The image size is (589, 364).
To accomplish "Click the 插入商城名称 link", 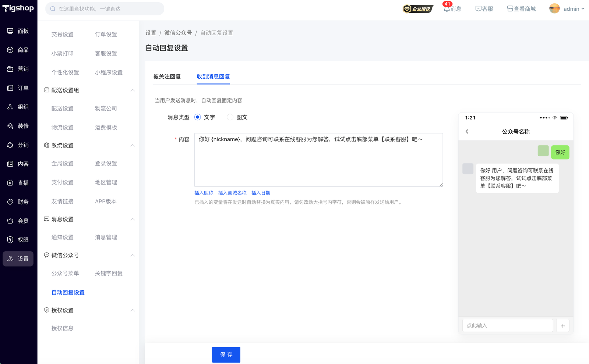I will 232,193.
